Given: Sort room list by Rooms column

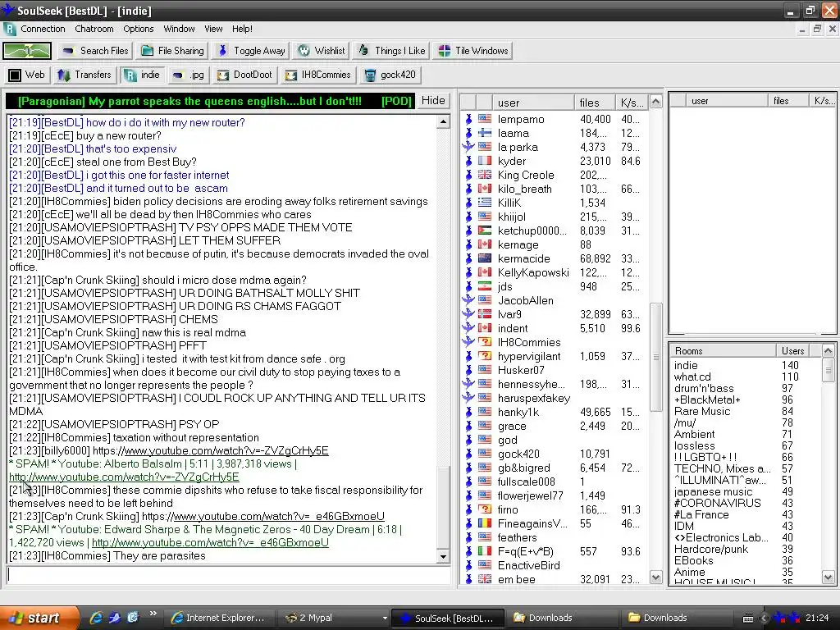Looking at the screenshot, I should [722, 351].
